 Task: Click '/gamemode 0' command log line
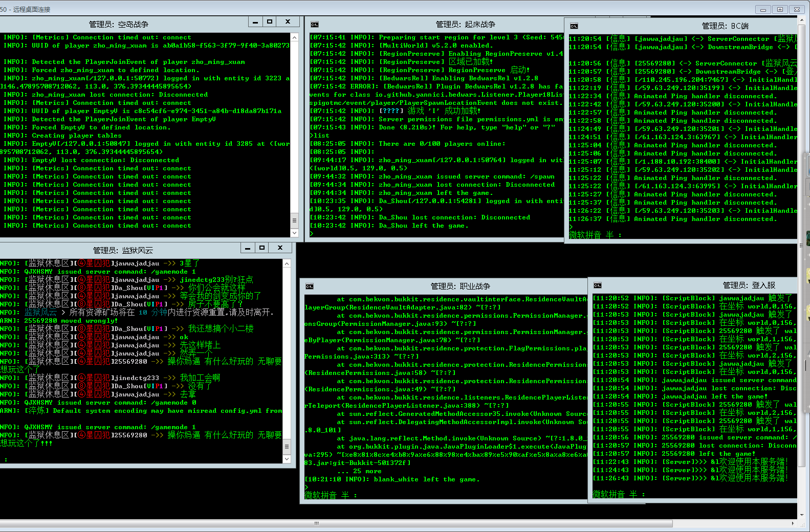98,403
